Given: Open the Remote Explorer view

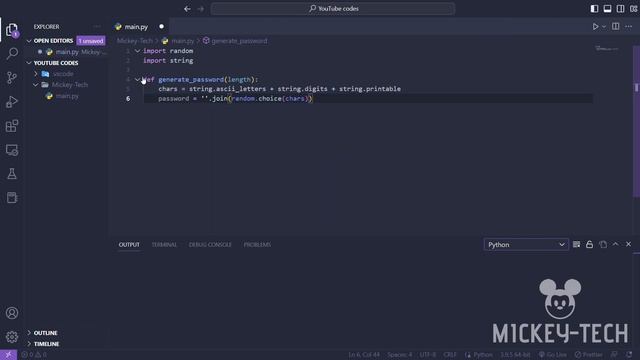Looking at the screenshot, I should pyautogui.click(x=12, y=150).
